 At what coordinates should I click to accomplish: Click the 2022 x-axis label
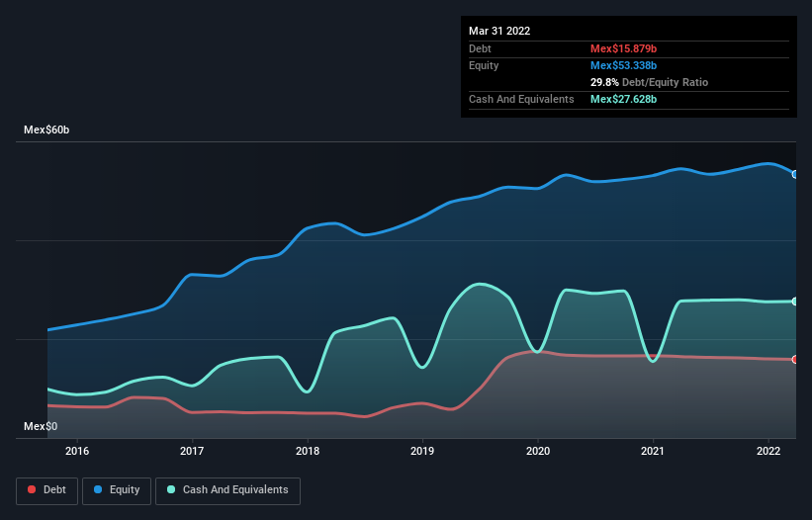pos(768,451)
